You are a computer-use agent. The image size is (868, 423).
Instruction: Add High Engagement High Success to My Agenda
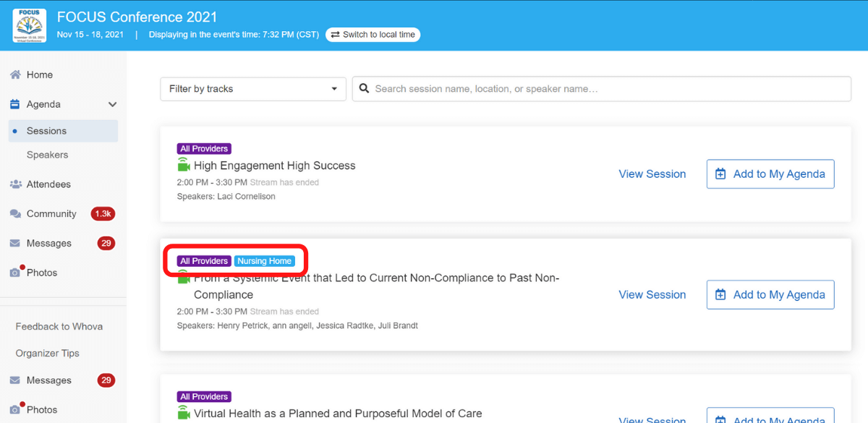(x=770, y=174)
